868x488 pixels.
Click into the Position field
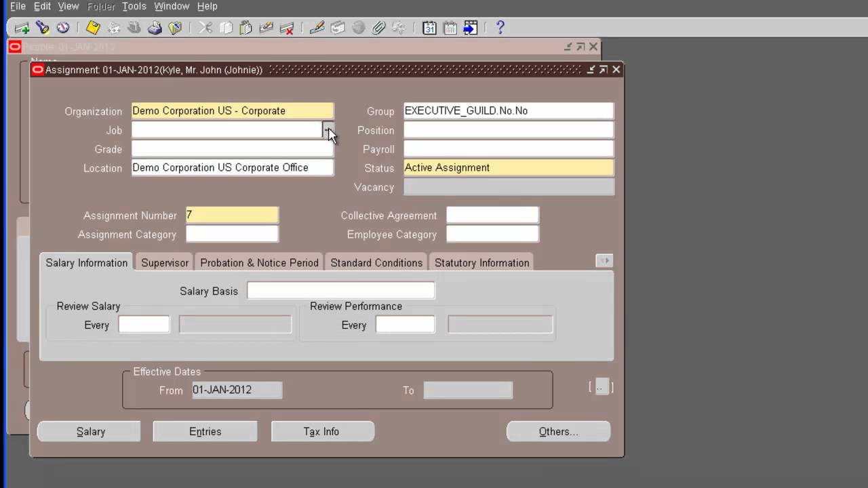509,129
